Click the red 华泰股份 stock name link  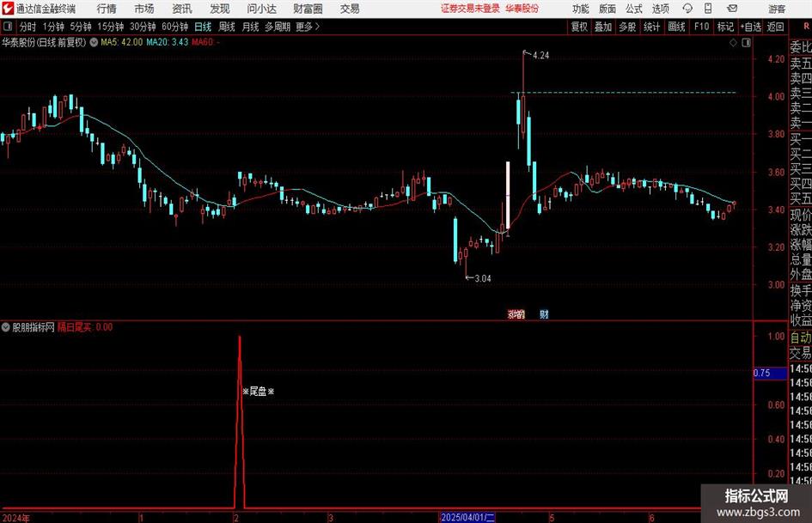pos(522,9)
